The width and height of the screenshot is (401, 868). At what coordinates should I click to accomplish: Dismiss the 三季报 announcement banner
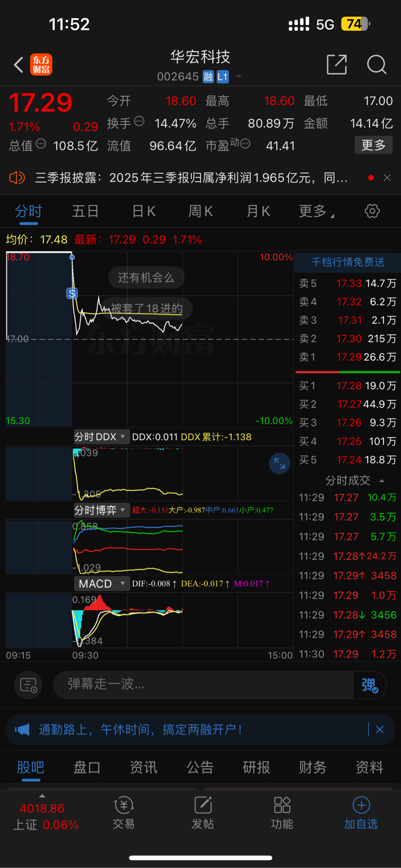click(x=387, y=178)
